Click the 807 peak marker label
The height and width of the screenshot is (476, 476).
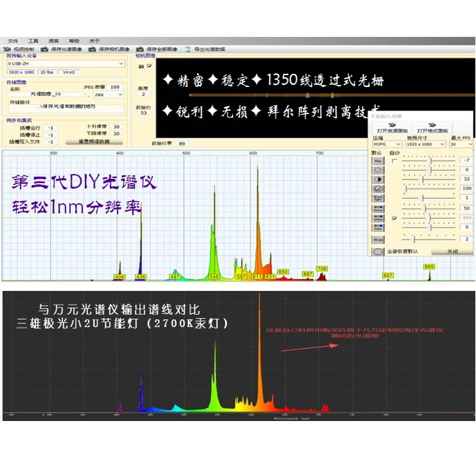(x=388, y=276)
